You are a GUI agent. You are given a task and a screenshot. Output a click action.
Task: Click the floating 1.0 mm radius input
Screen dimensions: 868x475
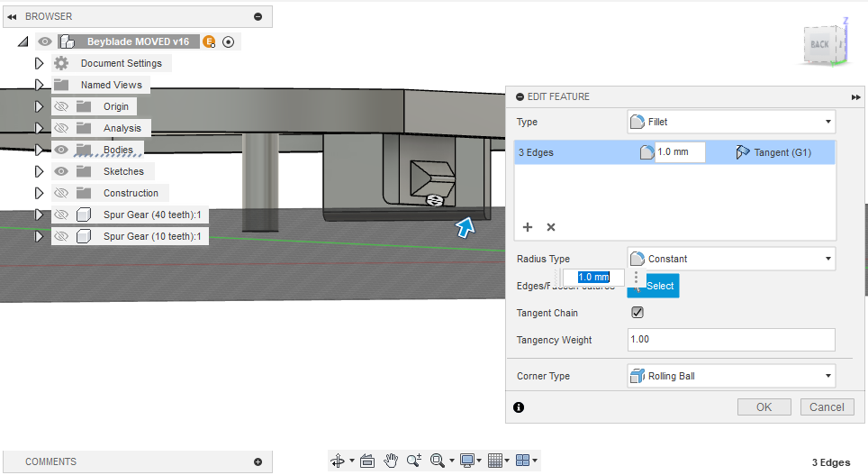[x=593, y=277]
